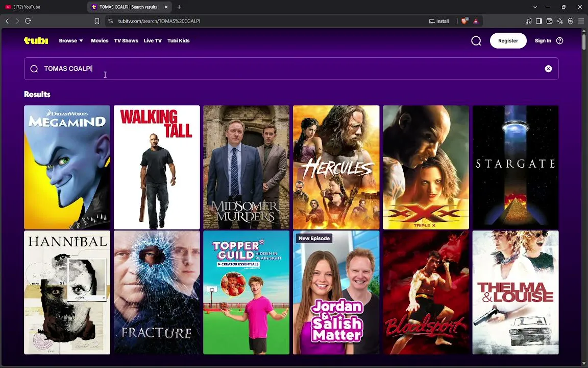Open the tab search dropdown arrow
The height and width of the screenshot is (368, 588).
(535, 7)
